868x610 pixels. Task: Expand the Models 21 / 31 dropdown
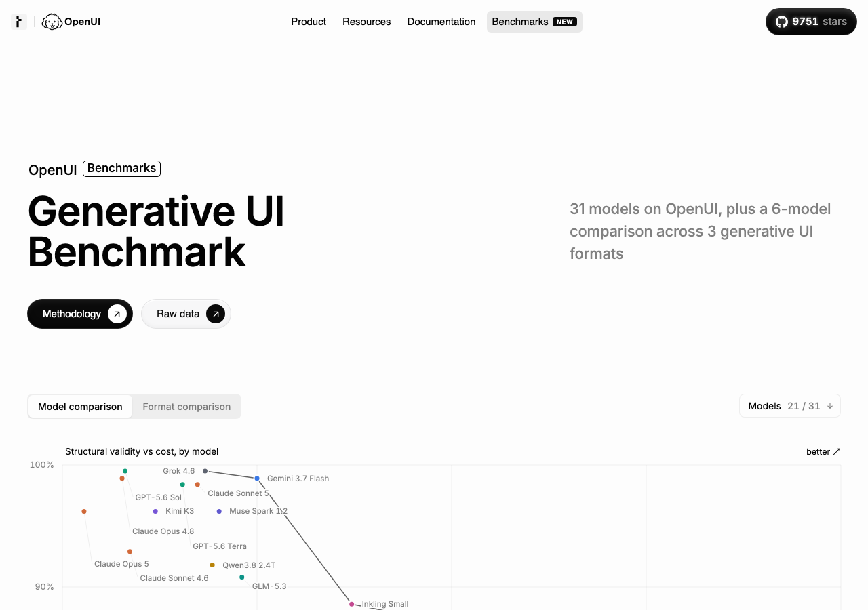(x=790, y=406)
